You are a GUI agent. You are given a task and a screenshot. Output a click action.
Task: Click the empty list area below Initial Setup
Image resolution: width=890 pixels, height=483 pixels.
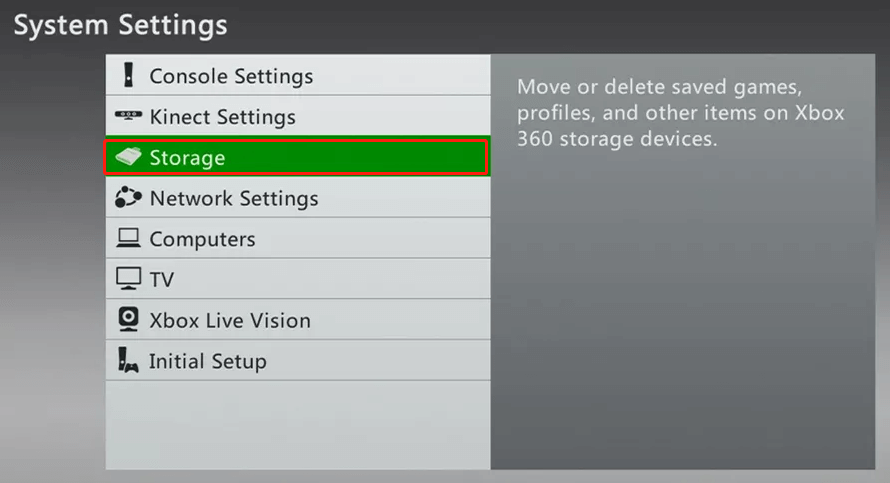[x=298, y=425]
